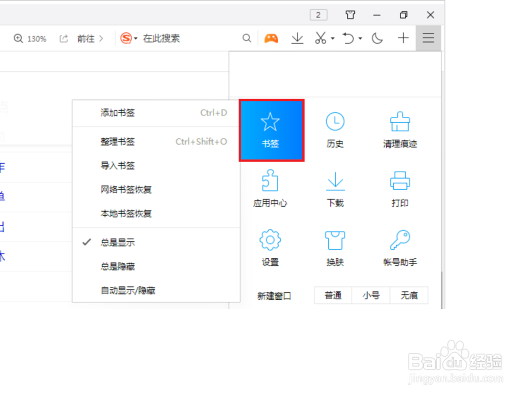Click the undo/restore closed page arrow icon
The image size is (532, 397).
point(348,38)
